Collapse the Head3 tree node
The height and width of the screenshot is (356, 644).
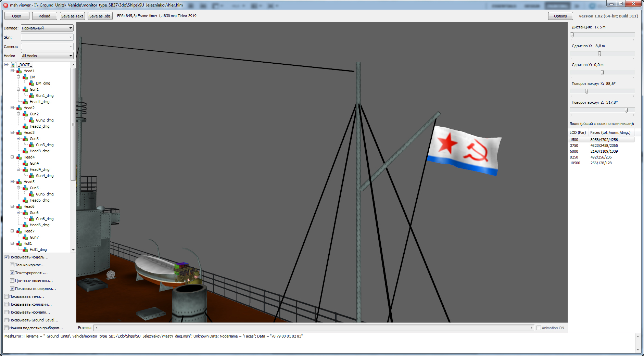coord(12,132)
